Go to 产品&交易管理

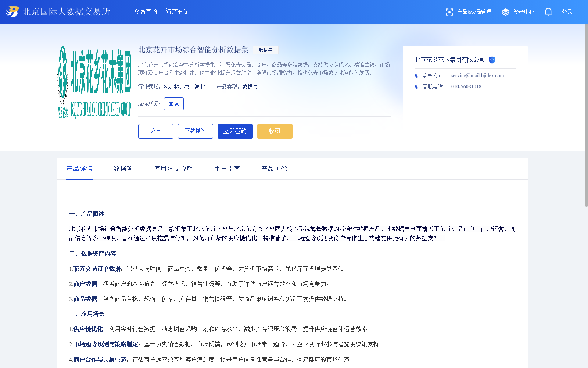[474, 12]
